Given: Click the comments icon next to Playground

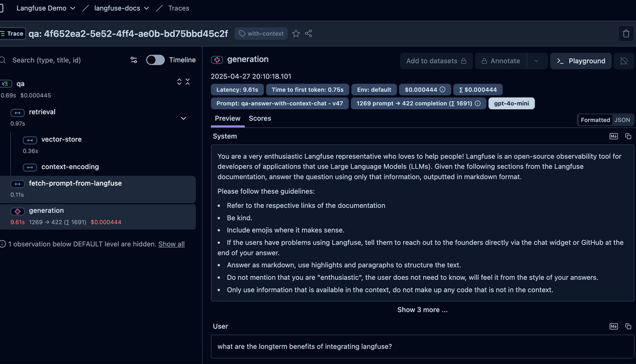Looking at the screenshot, I should click(x=624, y=61).
